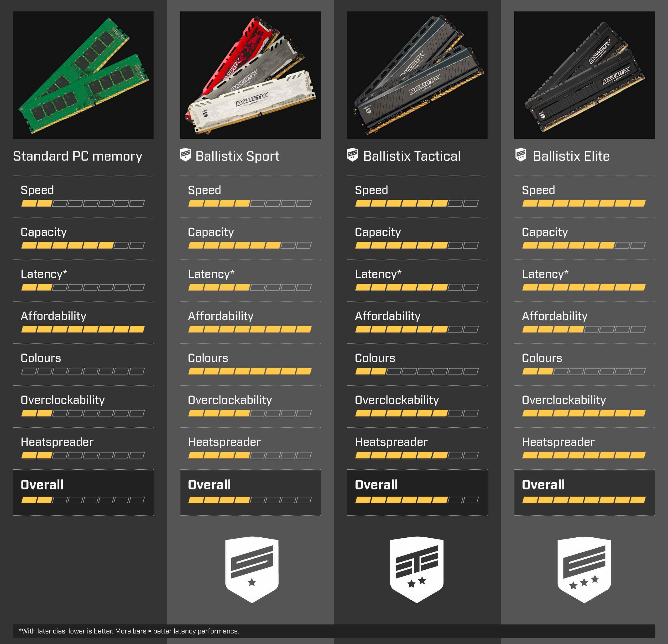Click the Capacity rating bar for Standard PC memory

[83, 245]
